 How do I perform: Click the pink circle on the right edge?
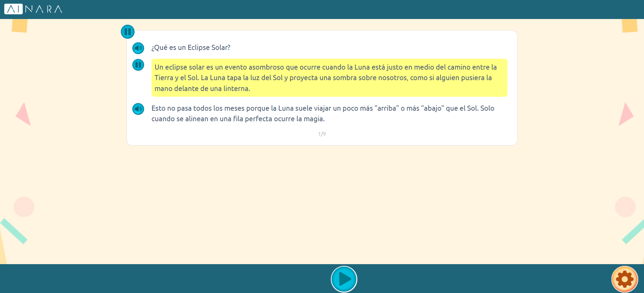625,207
